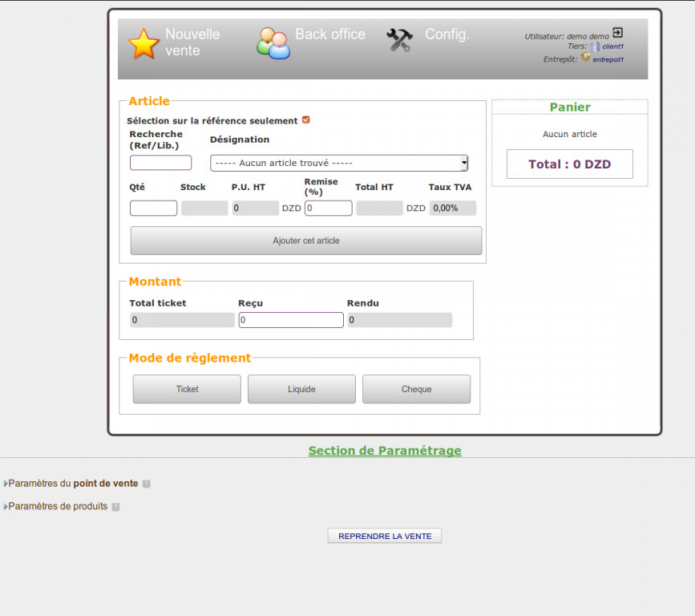Click the client1 tiers icon
Image resolution: width=695 pixels, height=616 pixels.
point(595,47)
